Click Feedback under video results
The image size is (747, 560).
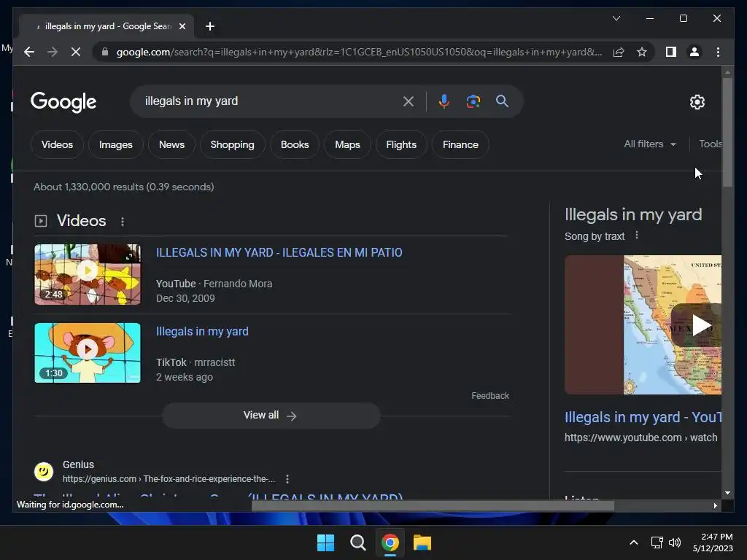coord(490,396)
